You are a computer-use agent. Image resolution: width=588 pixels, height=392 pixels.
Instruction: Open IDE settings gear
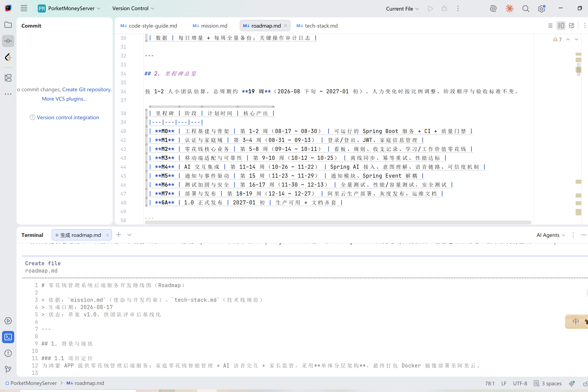click(542, 9)
